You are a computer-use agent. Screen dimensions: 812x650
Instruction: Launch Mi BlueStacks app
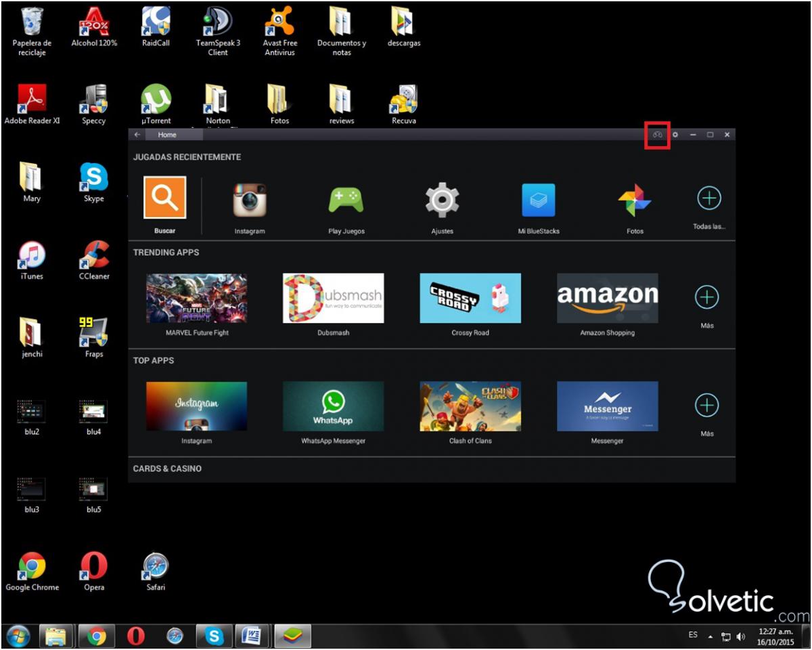point(539,200)
